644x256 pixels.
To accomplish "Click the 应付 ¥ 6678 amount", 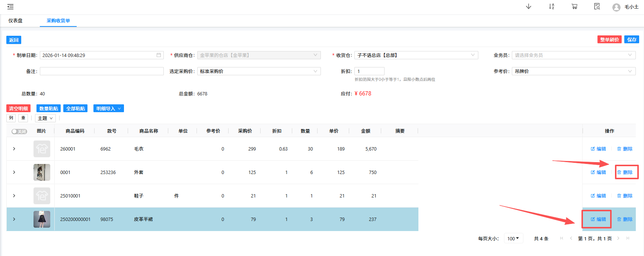I will click(x=363, y=94).
